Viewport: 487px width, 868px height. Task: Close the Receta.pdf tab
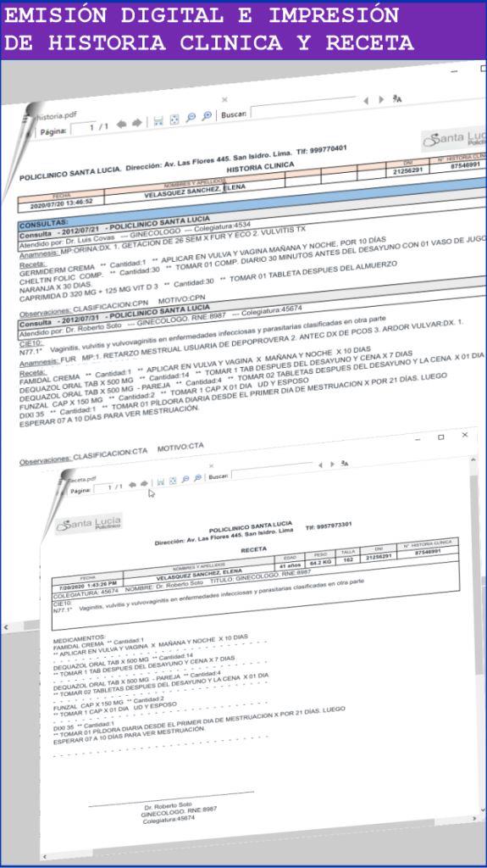(x=211, y=466)
